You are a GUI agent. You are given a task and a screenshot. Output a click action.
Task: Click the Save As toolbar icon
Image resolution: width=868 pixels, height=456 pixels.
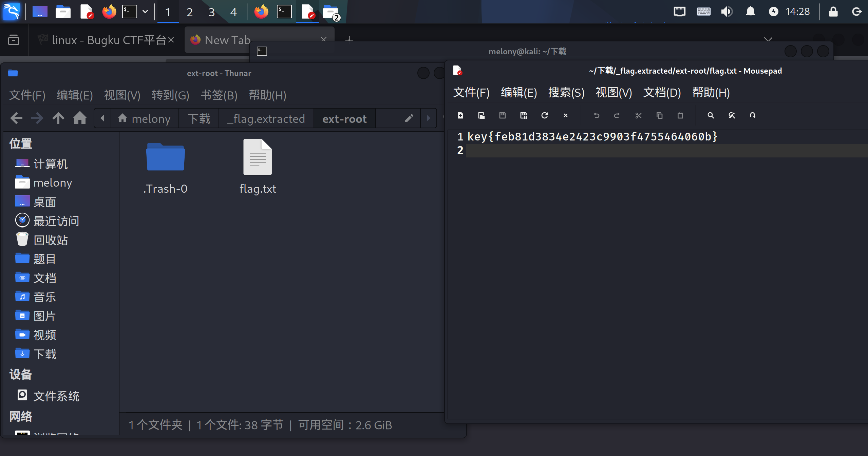tap(524, 115)
